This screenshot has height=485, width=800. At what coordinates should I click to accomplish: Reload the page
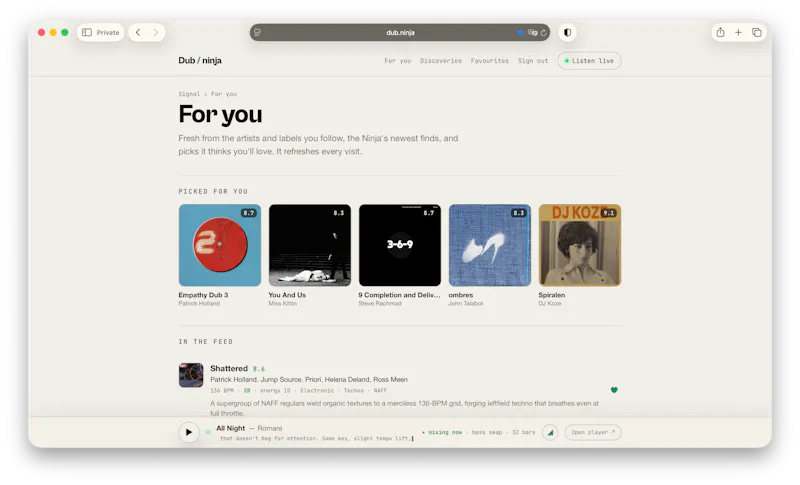click(543, 32)
